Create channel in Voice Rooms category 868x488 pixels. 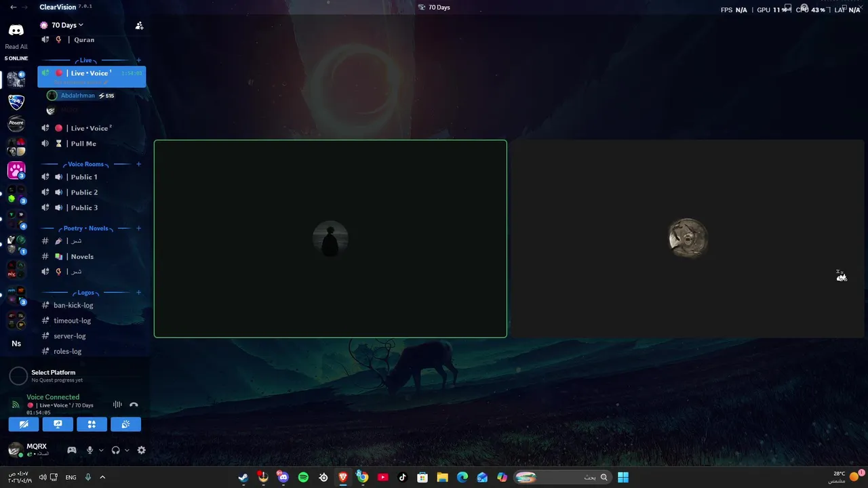pyautogui.click(x=139, y=164)
